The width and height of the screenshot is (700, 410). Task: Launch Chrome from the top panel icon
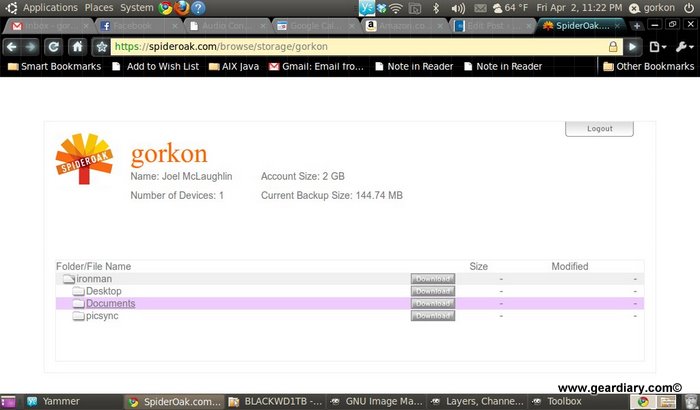coord(165,8)
